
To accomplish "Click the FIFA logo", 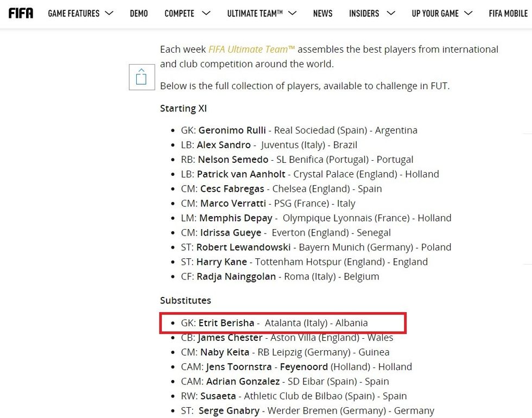I will pyautogui.click(x=21, y=13).
